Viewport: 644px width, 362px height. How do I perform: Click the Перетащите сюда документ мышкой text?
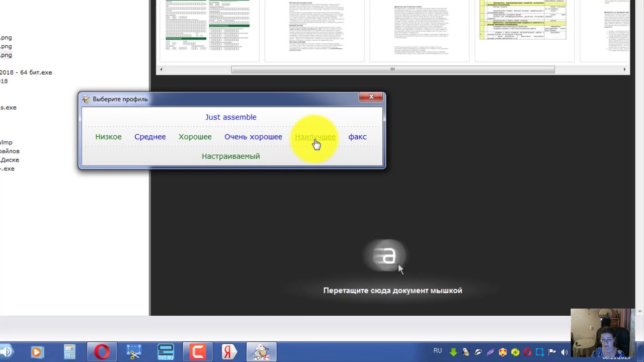pos(392,291)
